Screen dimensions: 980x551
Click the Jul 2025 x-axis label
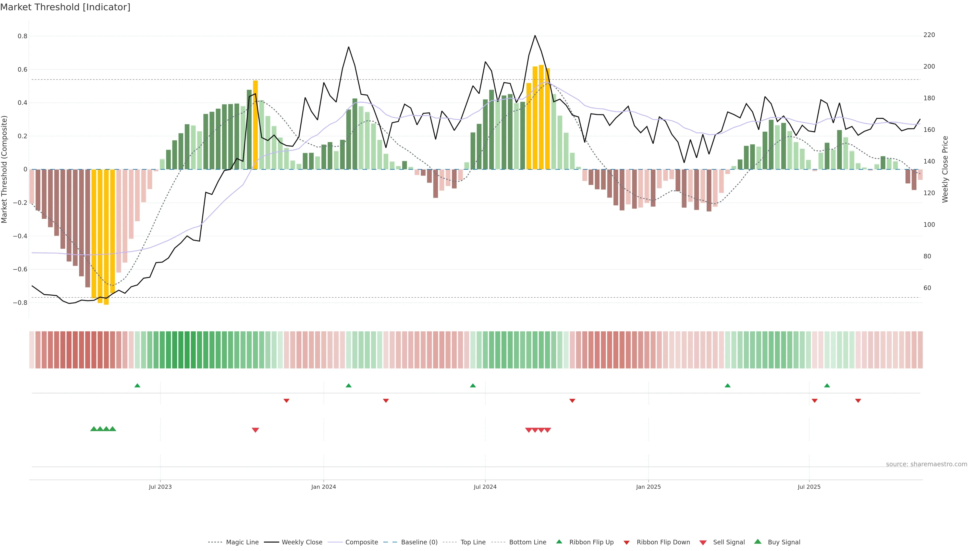pyautogui.click(x=809, y=487)
